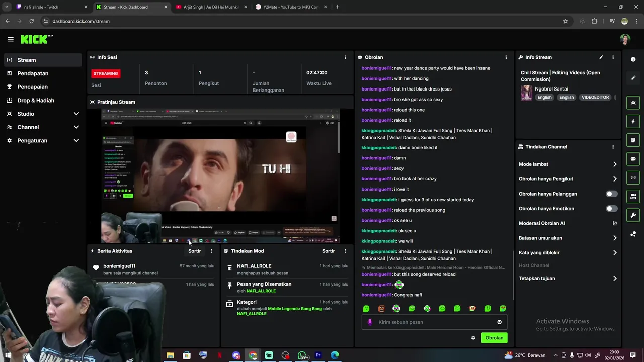The height and width of the screenshot is (362, 644).
Task: Toggle the chat bubble widget icon
Action: coord(633,159)
